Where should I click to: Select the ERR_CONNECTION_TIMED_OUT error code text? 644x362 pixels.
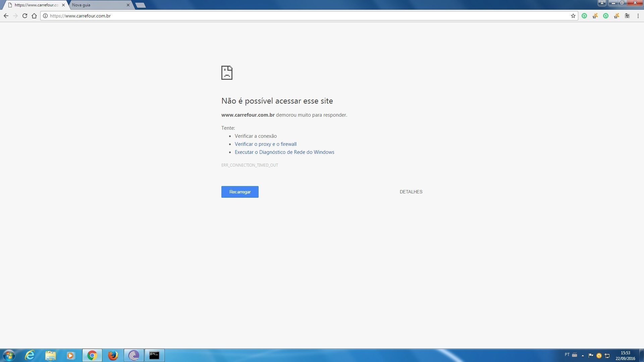pos(250,165)
